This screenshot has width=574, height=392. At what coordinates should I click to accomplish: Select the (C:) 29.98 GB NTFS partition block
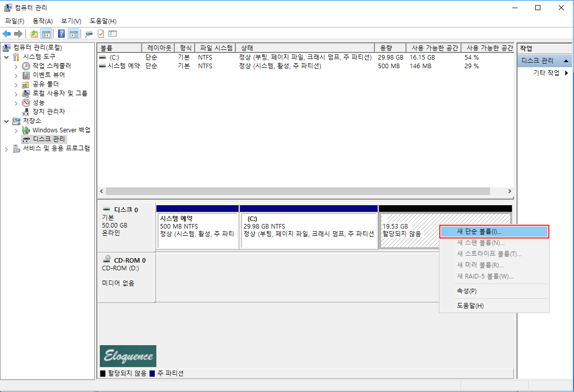coord(309,227)
